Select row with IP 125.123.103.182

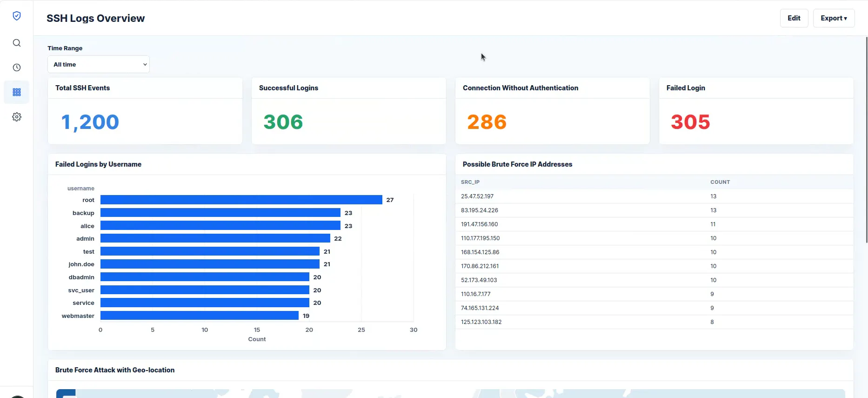(654, 322)
